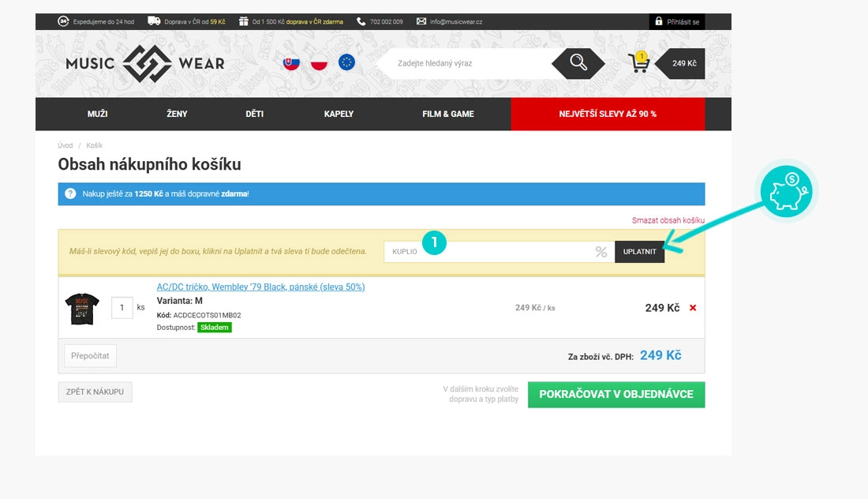Click the phone icon in top bar
This screenshot has width=868, height=499.
[x=361, y=21]
